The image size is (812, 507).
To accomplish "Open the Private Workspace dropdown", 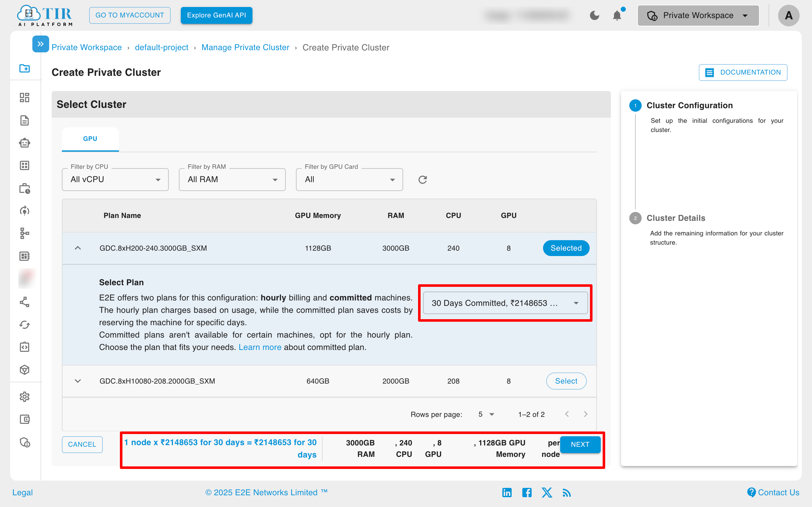I will [x=698, y=16].
